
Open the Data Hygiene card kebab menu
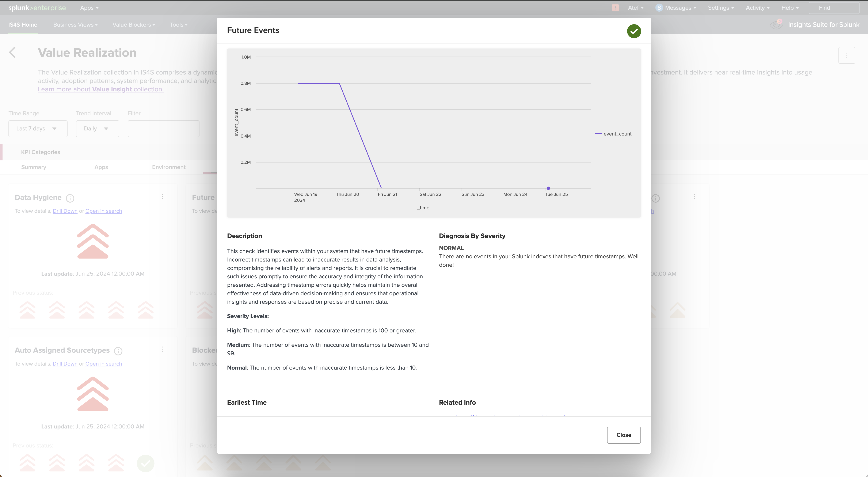[x=162, y=196]
